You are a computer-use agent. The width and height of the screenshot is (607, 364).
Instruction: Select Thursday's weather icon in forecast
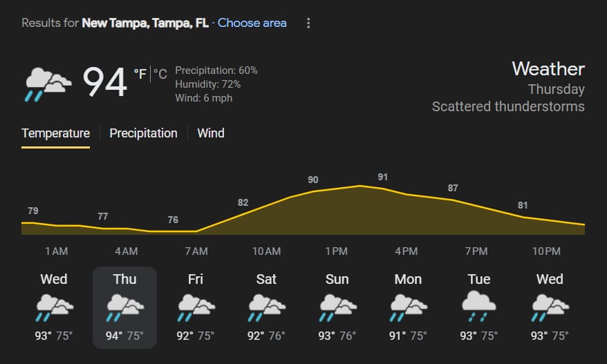tap(125, 307)
